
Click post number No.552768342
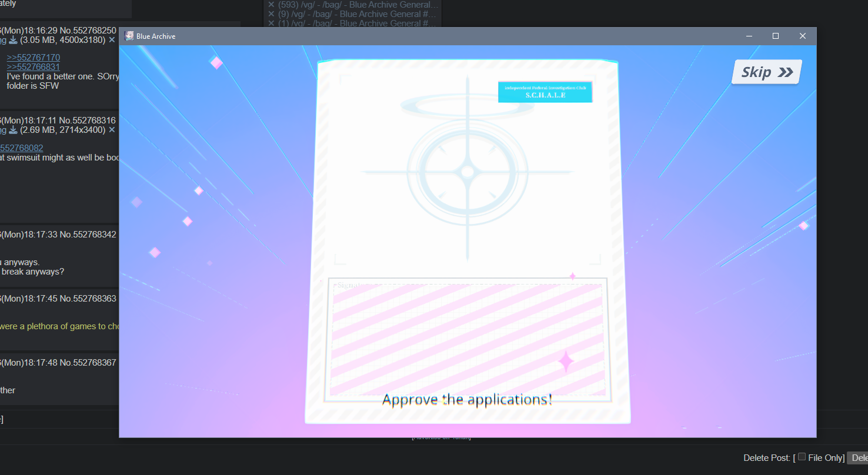point(88,235)
